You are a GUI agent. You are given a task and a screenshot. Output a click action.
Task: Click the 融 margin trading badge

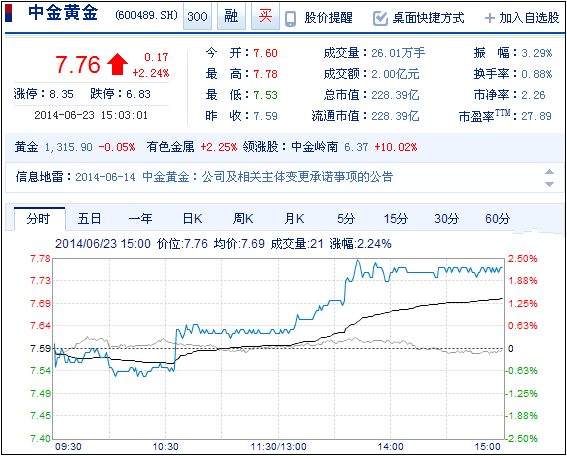231,16
